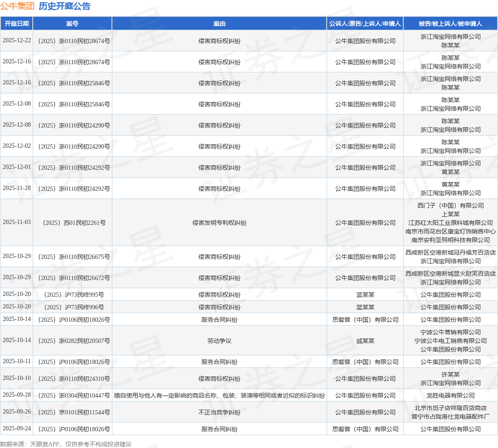Click plaintiff 思爱普 in the 2025-09-24 row
Image resolution: width=498 pixels, height=448 pixels.
pos(365,429)
